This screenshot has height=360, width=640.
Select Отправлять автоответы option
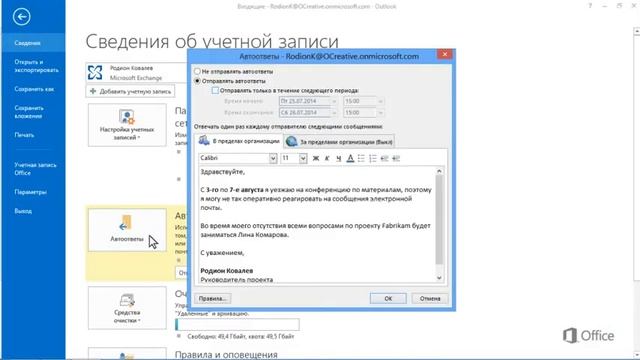[x=198, y=81]
